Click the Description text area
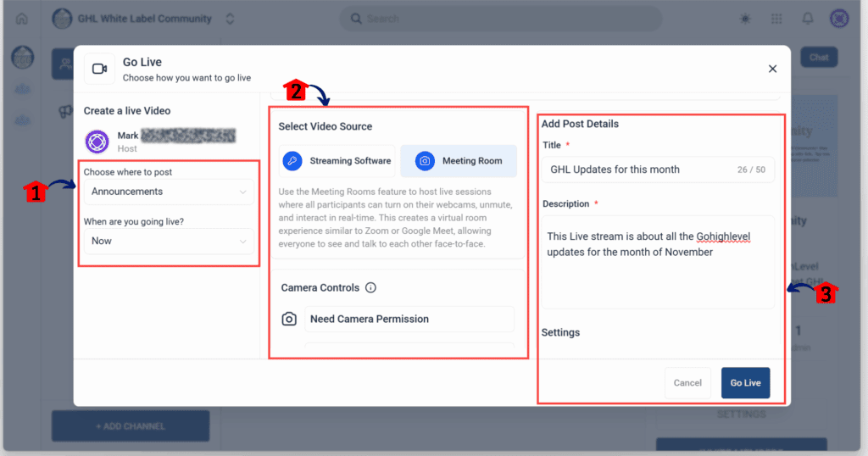 tap(657, 261)
